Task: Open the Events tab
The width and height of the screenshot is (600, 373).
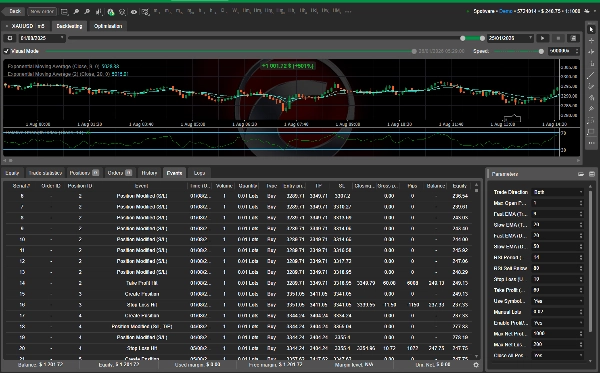Action: point(174,173)
